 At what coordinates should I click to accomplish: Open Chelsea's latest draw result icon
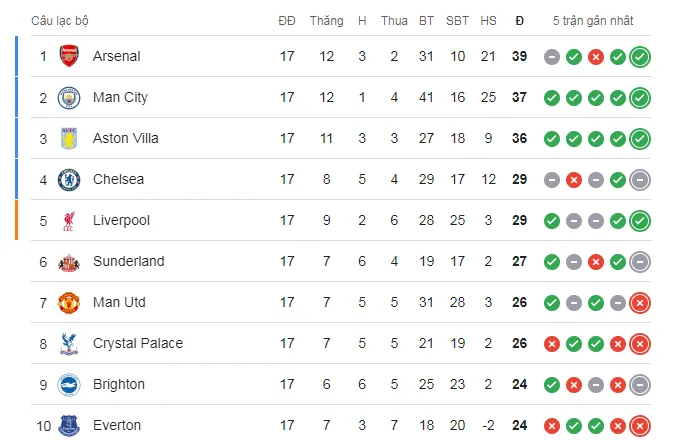[x=640, y=180]
